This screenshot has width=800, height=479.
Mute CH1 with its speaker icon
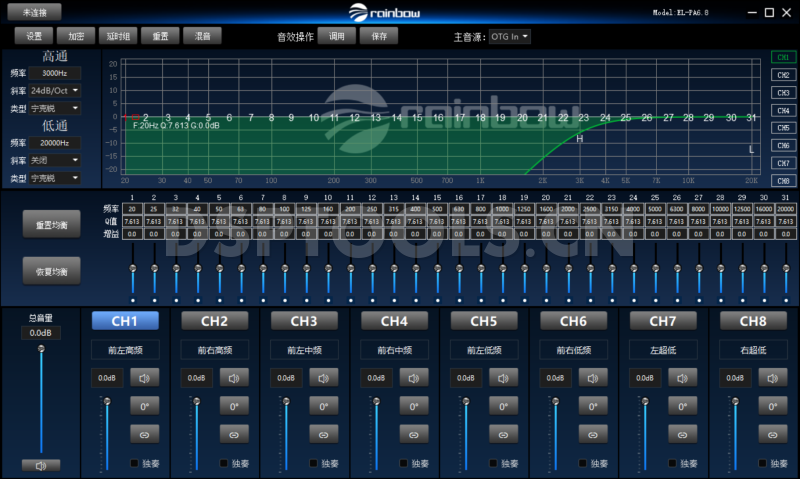tap(145, 378)
